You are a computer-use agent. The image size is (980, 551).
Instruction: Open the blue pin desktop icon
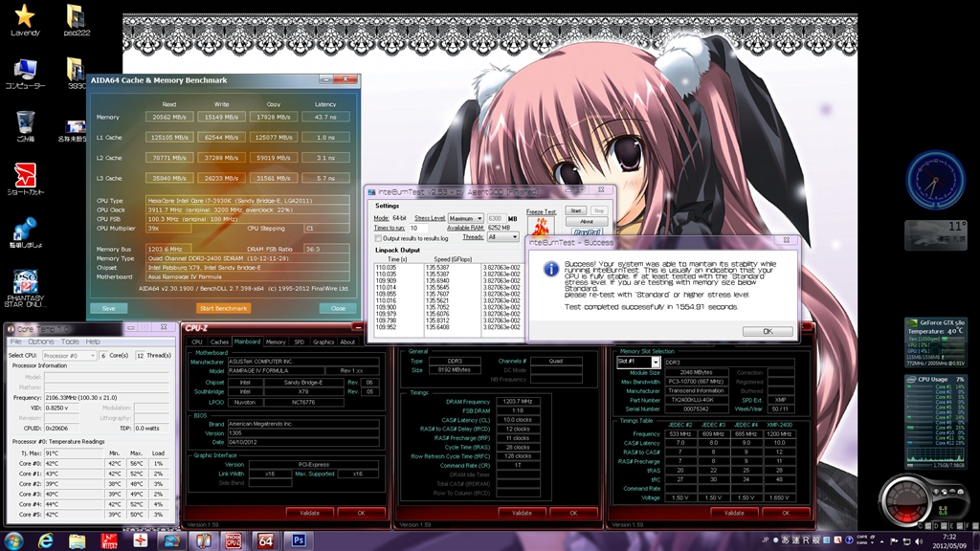pos(25,232)
